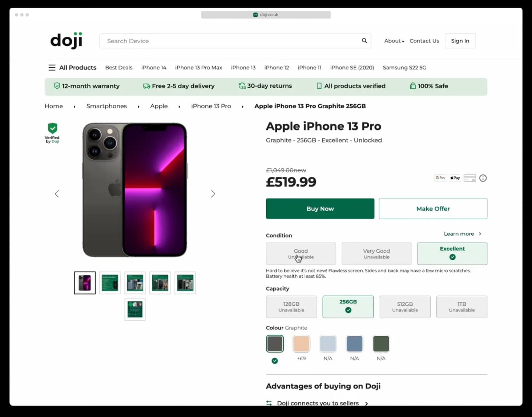
Task: Click the next image arrow
Action: pos(213,194)
